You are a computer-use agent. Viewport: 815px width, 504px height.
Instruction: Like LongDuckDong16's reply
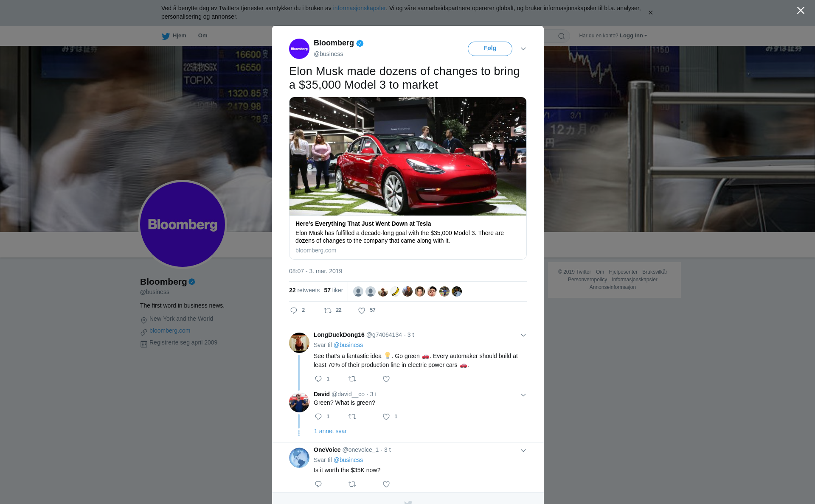coord(386,379)
